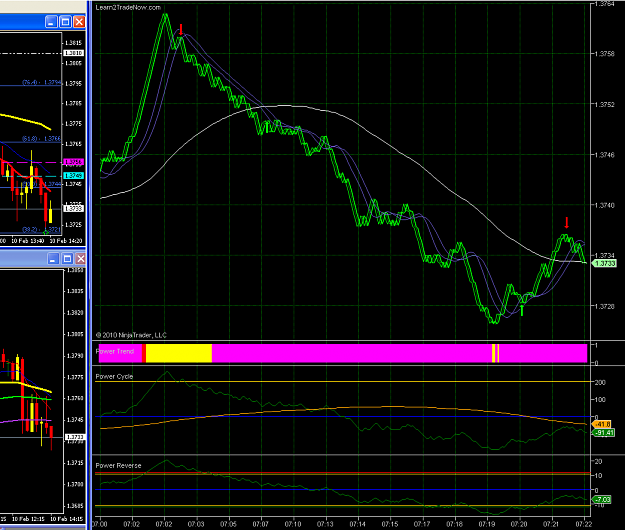Click the green 1.3733 price marker on main chart

(605, 263)
